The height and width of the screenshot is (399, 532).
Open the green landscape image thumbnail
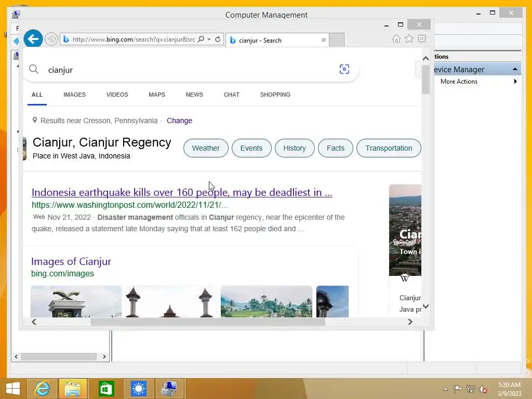pos(267,302)
